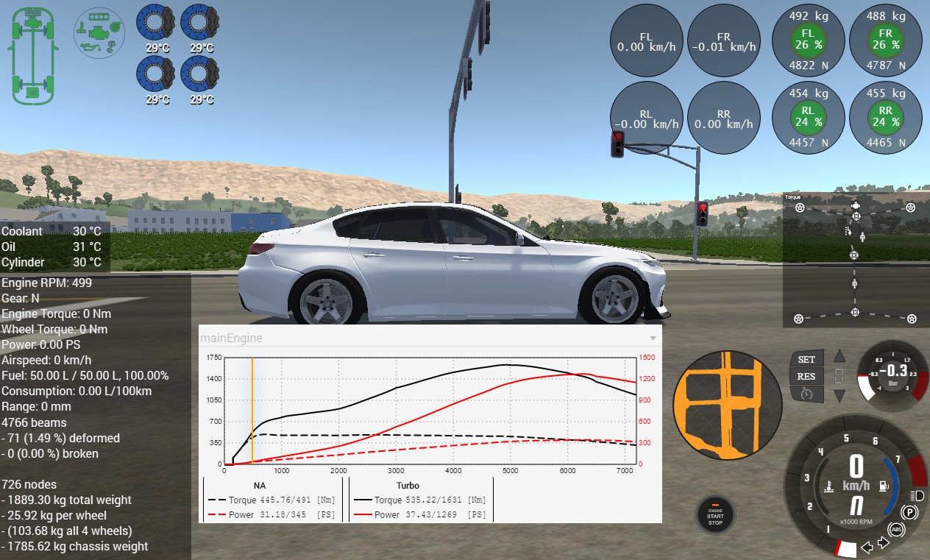Click the ABS indicator icon
Screen dimensions: 930x560
896,529
